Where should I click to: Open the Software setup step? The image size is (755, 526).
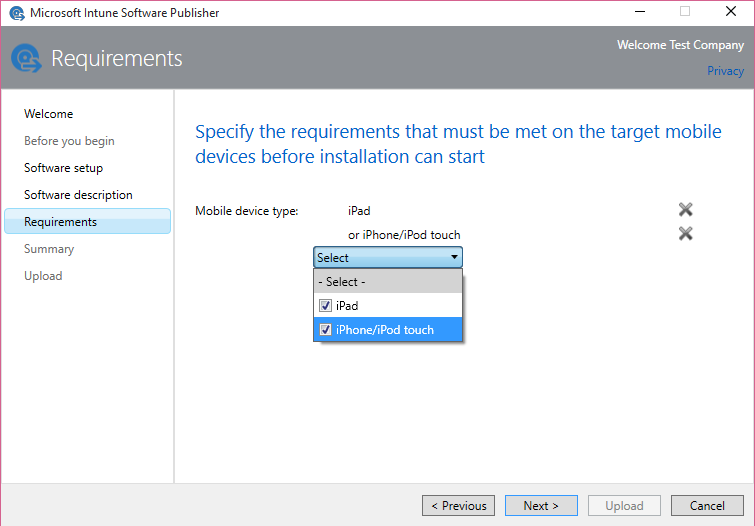tap(63, 168)
